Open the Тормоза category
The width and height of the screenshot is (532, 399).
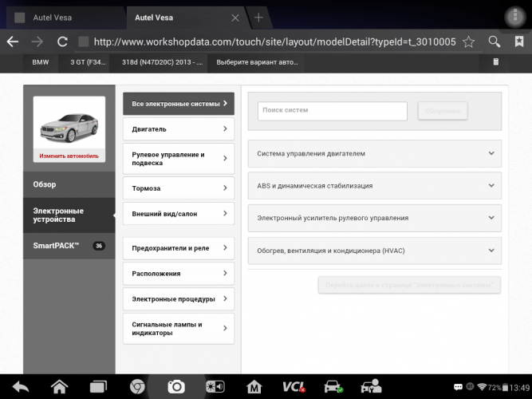coord(179,188)
